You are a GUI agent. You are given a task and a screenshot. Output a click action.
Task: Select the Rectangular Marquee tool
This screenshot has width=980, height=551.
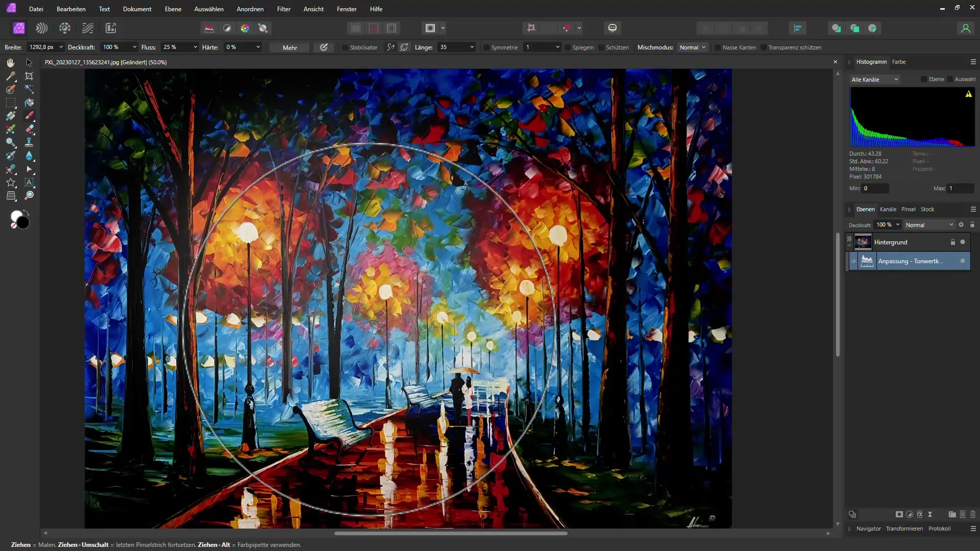[x=11, y=103]
